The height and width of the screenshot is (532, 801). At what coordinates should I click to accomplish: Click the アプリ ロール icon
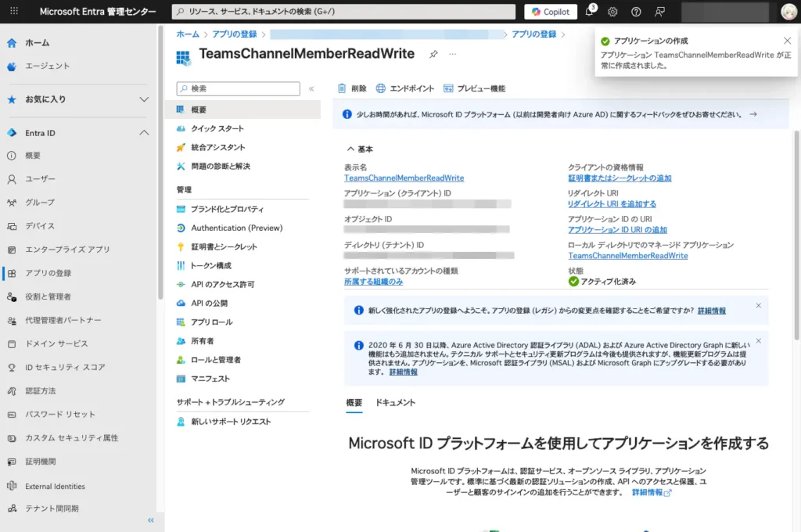181,322
